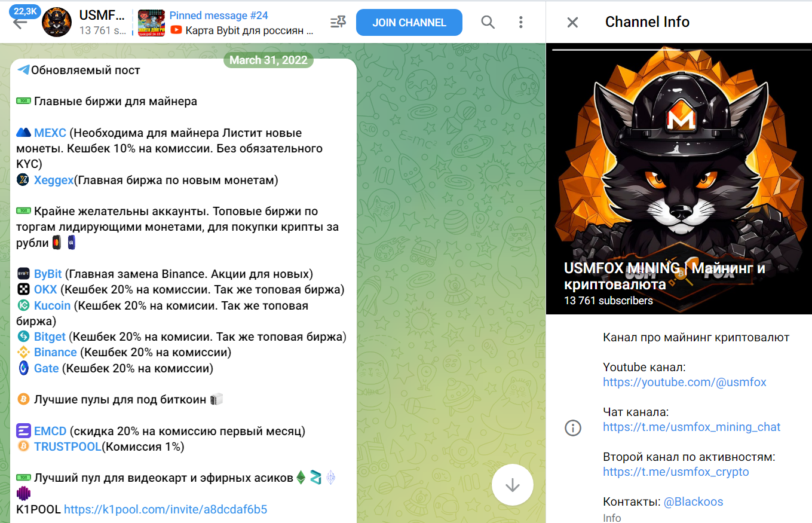Open the EMCD pool link

click(50, 431)
